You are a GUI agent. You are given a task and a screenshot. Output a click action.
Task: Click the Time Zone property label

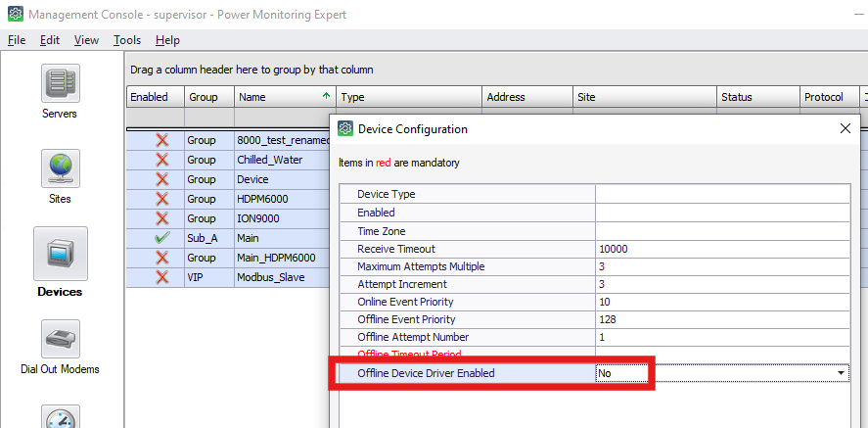[382, 231]
